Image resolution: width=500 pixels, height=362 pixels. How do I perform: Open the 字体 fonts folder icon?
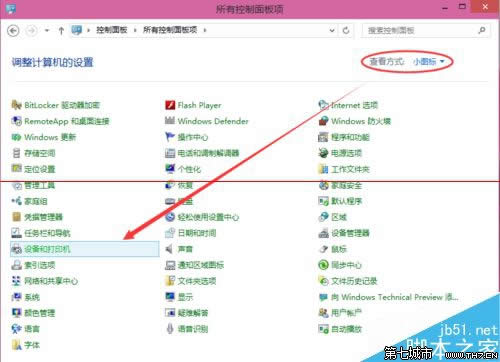pos(16,345)
